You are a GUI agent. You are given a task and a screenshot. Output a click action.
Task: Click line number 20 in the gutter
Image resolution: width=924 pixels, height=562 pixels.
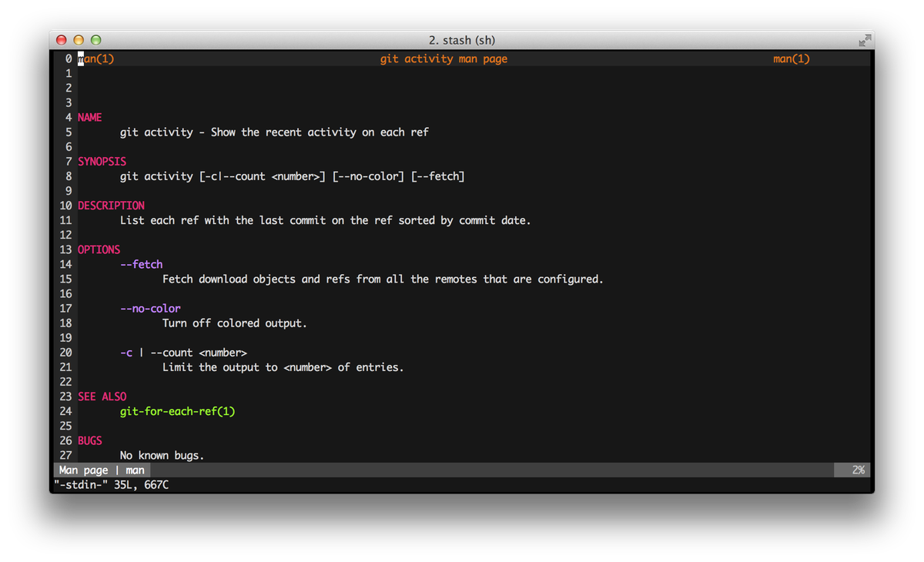click(65, 352)
